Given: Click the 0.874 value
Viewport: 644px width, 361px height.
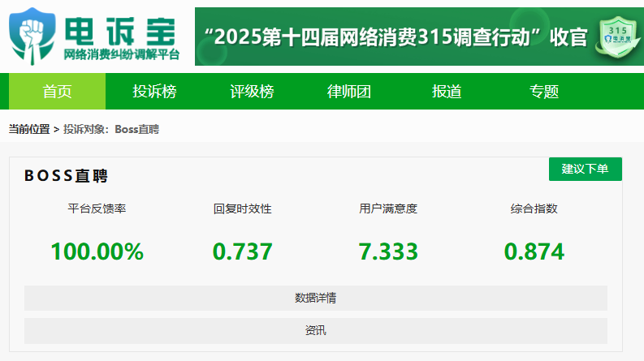Looking at the screenshot, I should coord(534,251).
